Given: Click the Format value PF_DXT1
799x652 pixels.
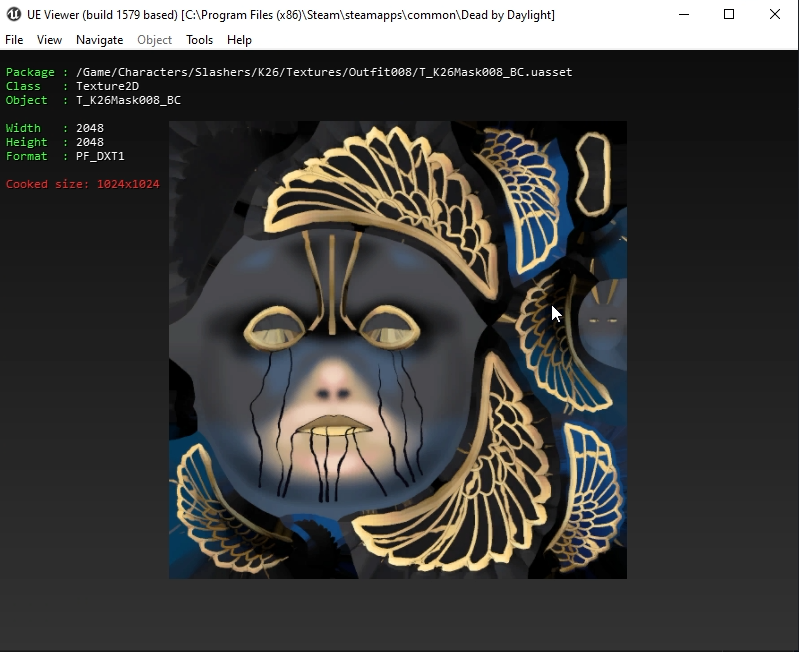Looking at the screenshot, I should [100, 156].
